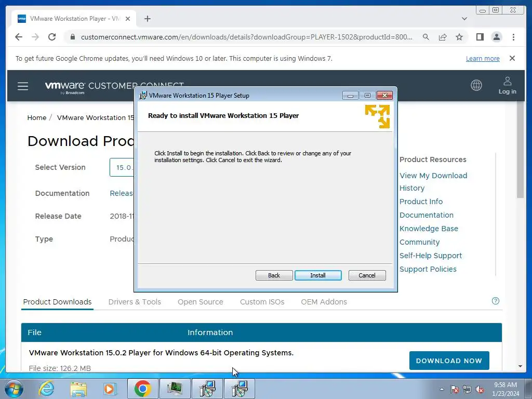Show hidden system tray icons
This screenshot has width=532, height=399.
[x=442, y=389]
